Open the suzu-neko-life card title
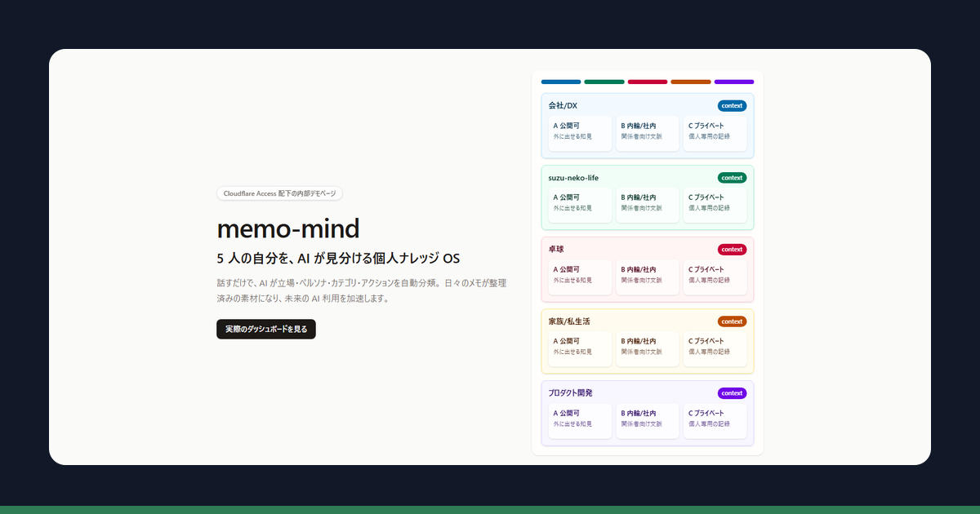980x514 pixels. pos(573,177)
